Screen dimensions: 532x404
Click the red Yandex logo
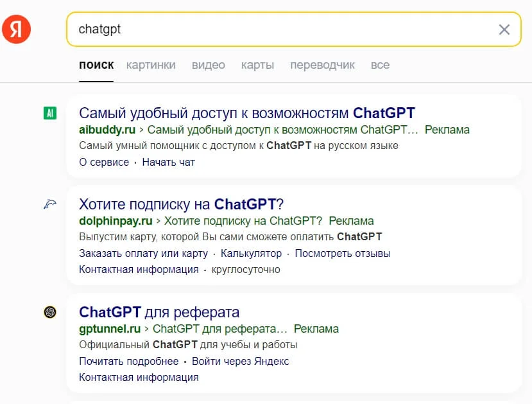[16, 29]
